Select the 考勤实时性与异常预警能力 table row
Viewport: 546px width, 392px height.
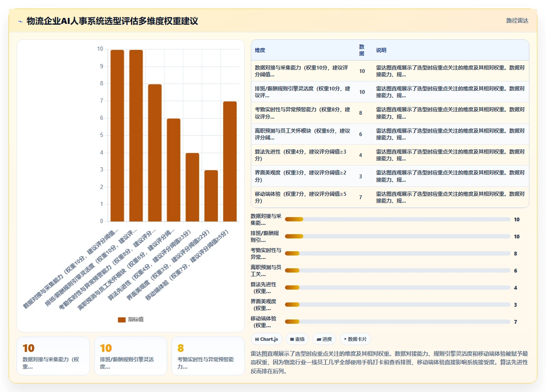coord(390,113)
